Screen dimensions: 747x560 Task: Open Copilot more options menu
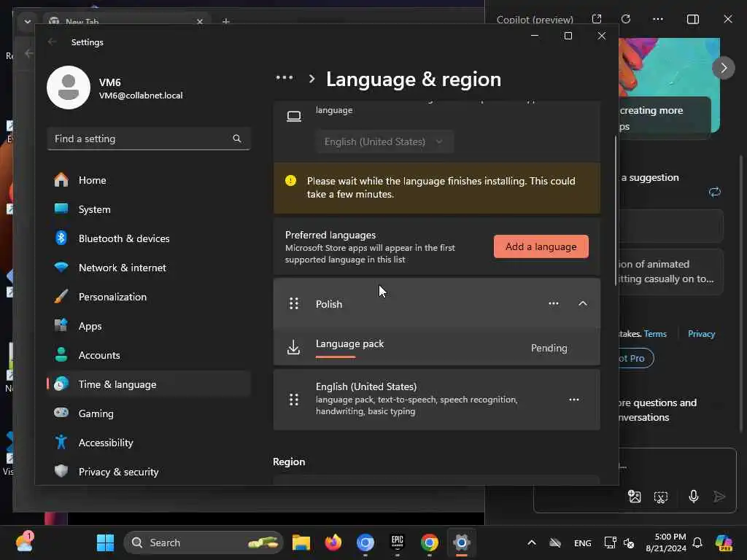[658, 19]
